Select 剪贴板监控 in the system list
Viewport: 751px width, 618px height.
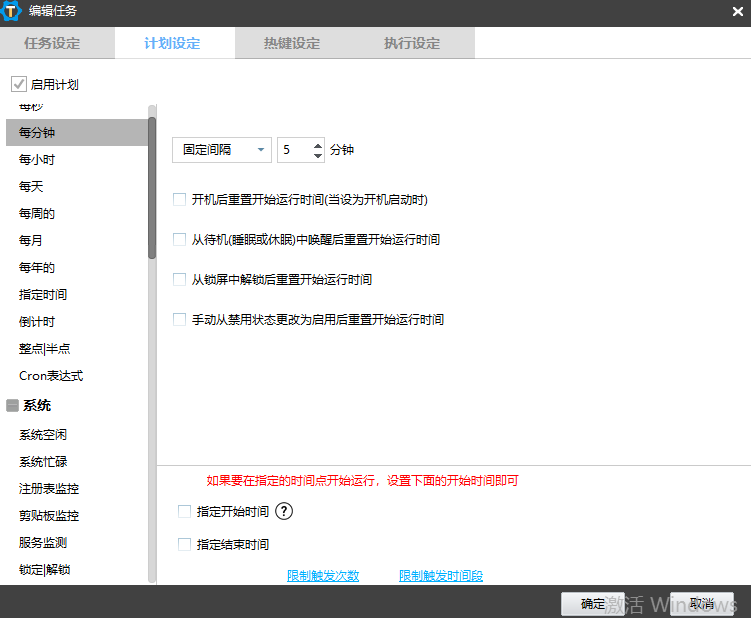click(x=49, y=516)
